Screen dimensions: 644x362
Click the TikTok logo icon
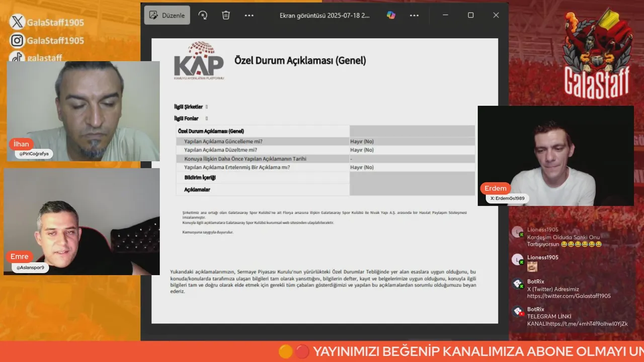pyautogui.click(x=18, y=57)
